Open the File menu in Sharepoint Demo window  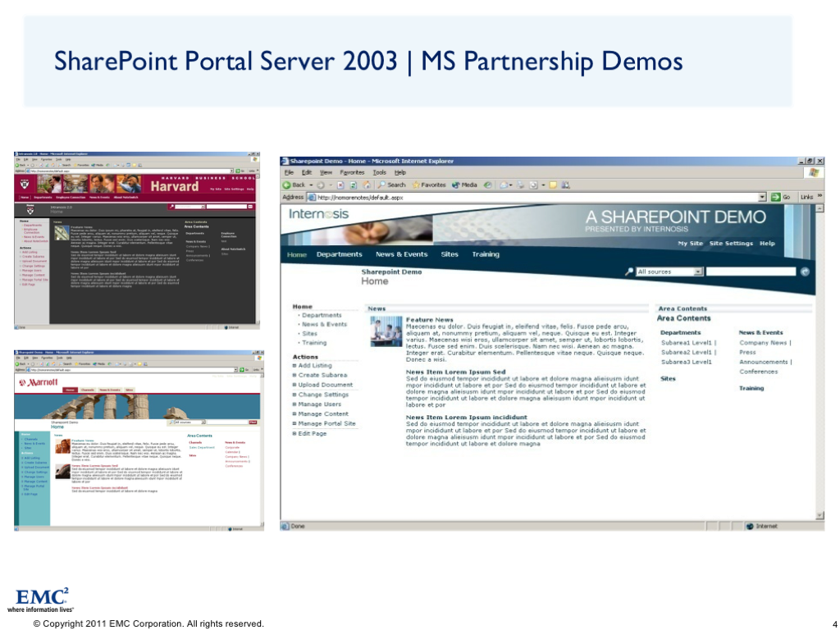point(289,172)
